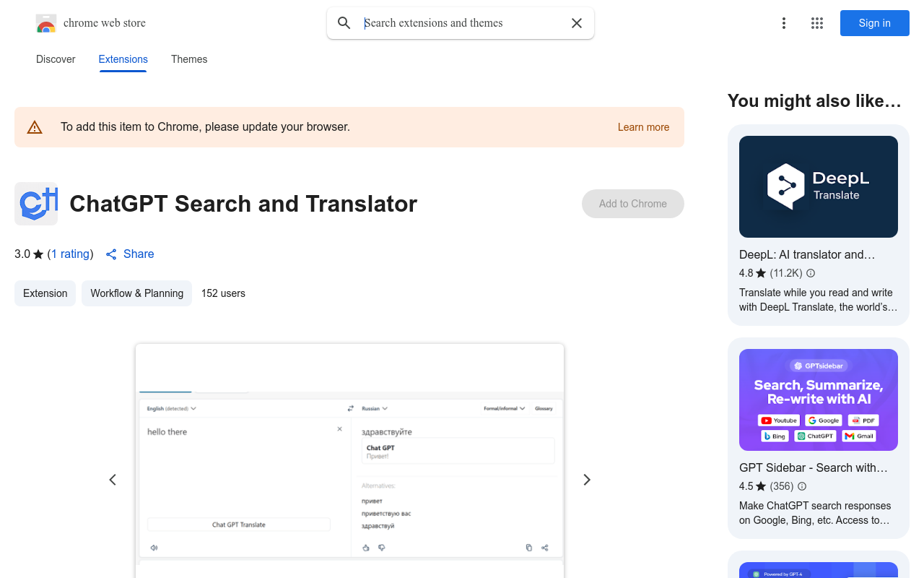Image resolution: width=924 pixels, height=578 pixels.
Task: Click the You might also like… heading
Action: pos(814,101)
